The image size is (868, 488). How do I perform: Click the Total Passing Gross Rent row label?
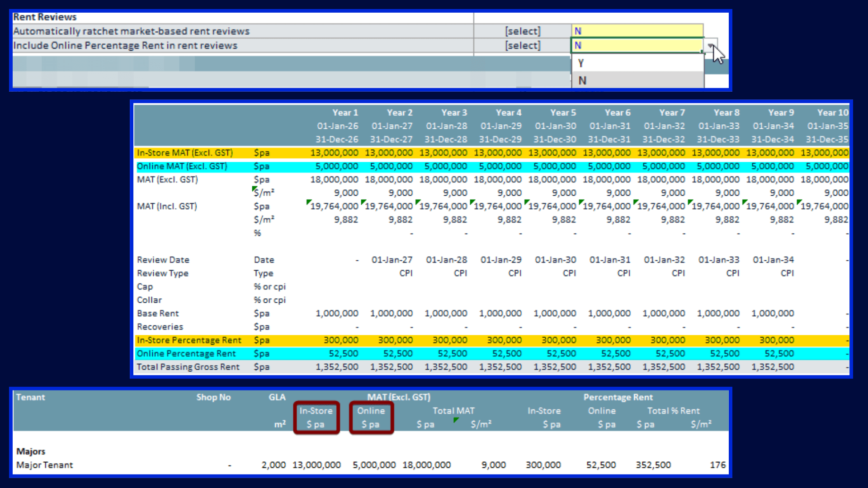tap(188, 366)
